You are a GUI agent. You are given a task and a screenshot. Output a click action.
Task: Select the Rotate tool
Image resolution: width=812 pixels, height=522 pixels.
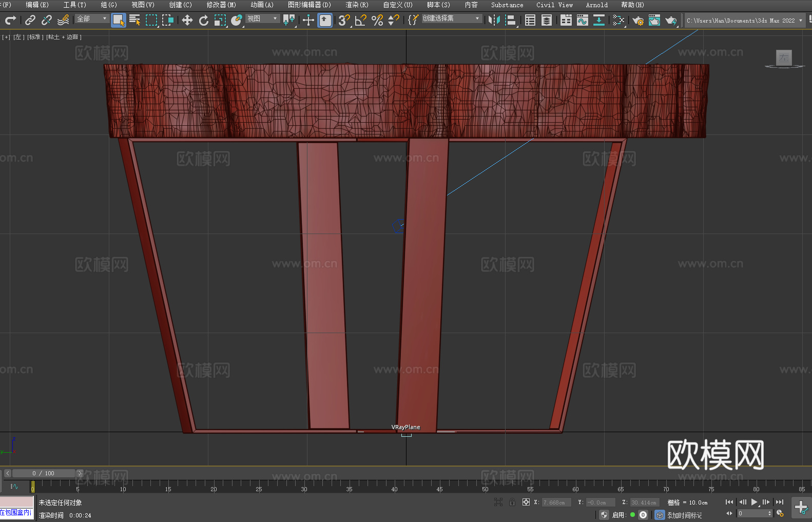coord(204,20)
